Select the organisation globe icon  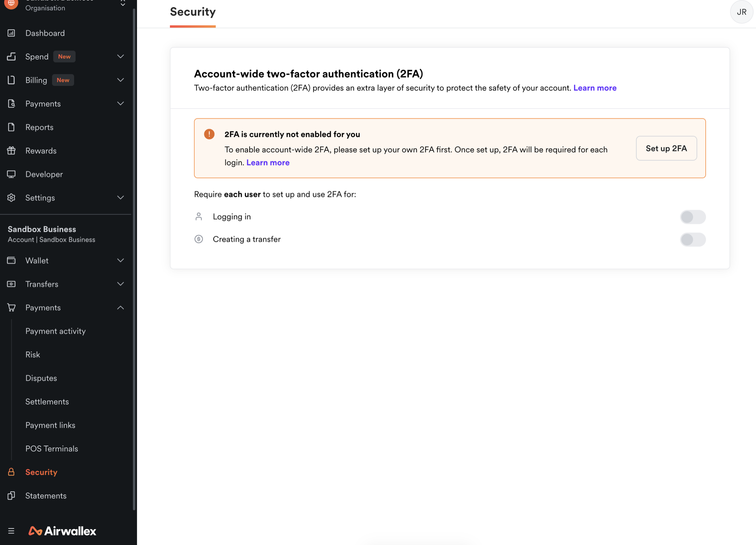11,3
